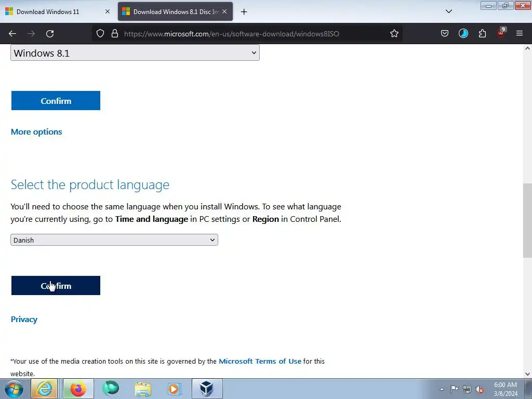Viewport: 532px width, 399px height.
Task: Open the network status tray icon
Action: coord(467,389)
